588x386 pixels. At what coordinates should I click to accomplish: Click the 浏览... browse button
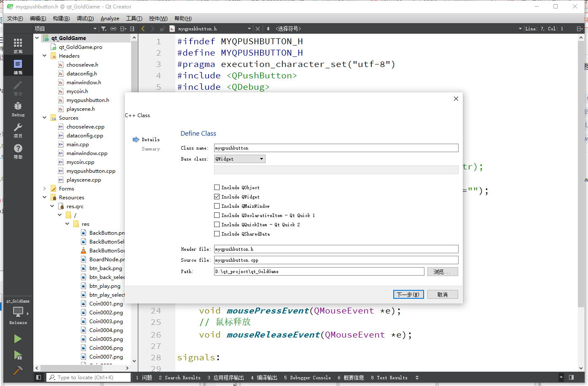pos(443,272)
